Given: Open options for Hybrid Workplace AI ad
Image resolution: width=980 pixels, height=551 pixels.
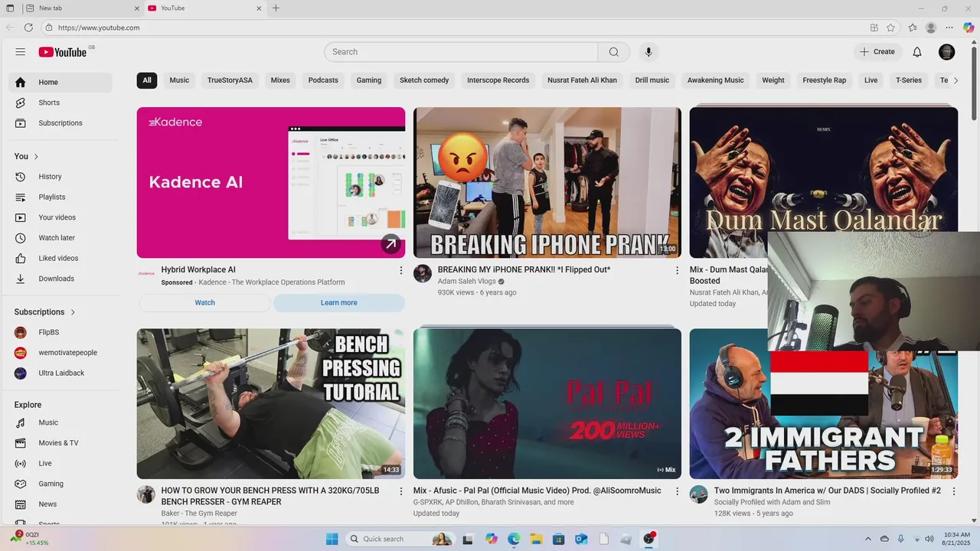Looking at the screenshot, I should [x=400, y=270].
